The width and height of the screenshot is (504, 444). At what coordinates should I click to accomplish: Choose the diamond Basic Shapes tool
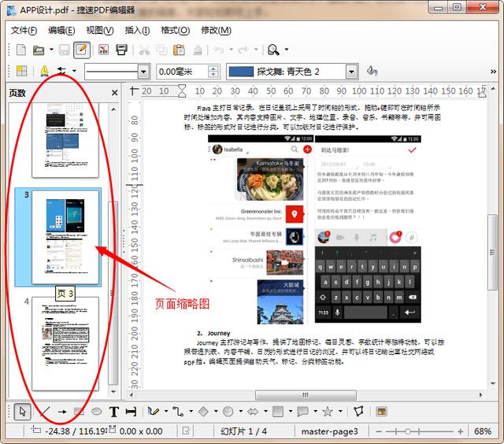(203, 411)
